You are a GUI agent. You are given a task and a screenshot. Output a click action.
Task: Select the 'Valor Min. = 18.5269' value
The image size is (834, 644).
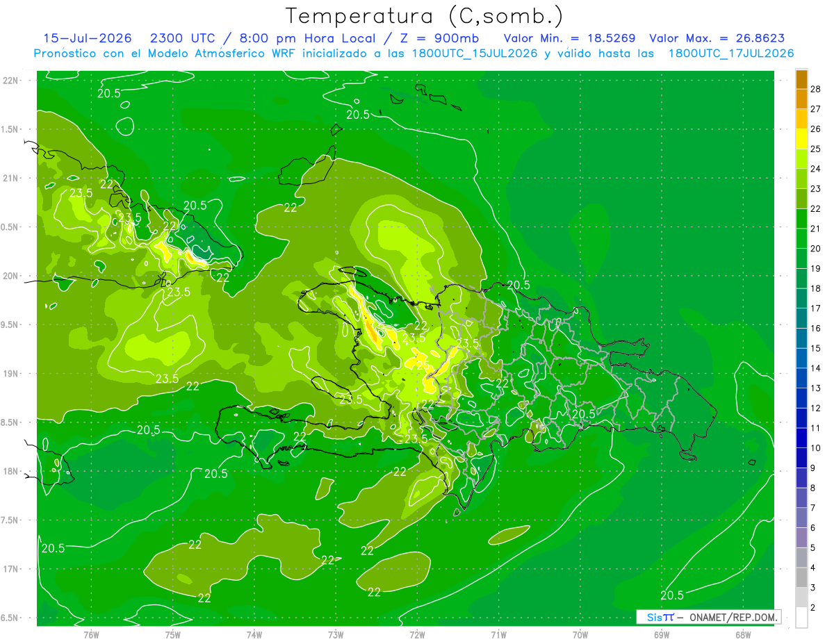click(569, 38)
